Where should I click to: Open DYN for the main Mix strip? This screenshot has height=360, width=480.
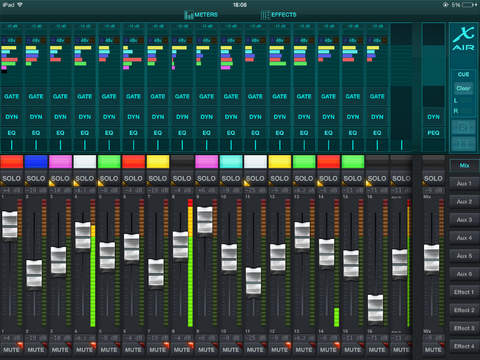[433, 117]
